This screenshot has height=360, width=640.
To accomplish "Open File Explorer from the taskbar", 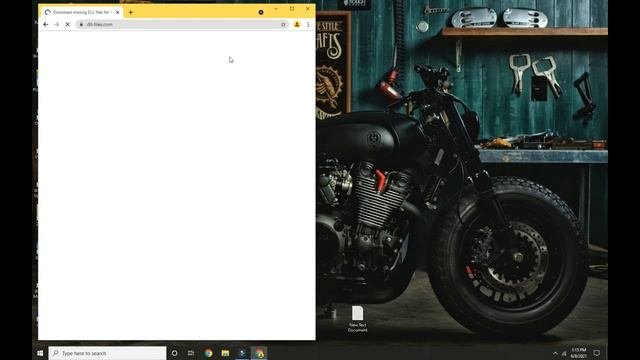I will [x=225, y=353].
